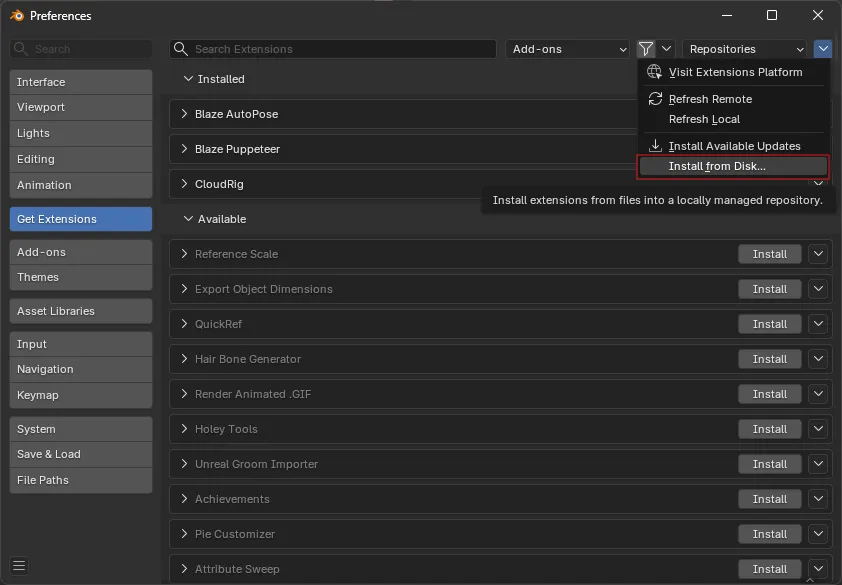Click the Search Extensions input field

point(333,49)
